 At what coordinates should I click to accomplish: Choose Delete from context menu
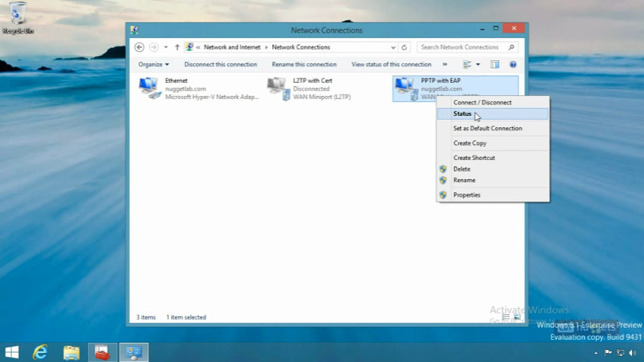[x=493, y=169]
